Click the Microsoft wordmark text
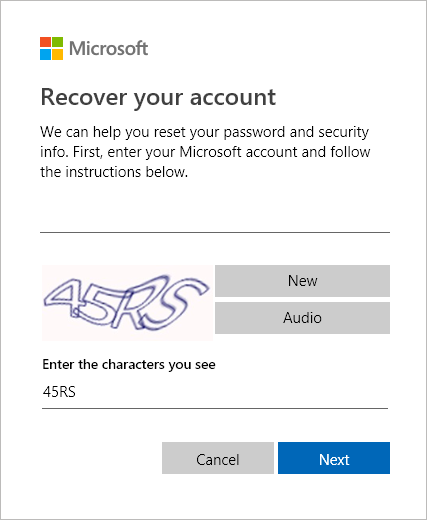This screenshot has width=427, height=520. (108, 49)
